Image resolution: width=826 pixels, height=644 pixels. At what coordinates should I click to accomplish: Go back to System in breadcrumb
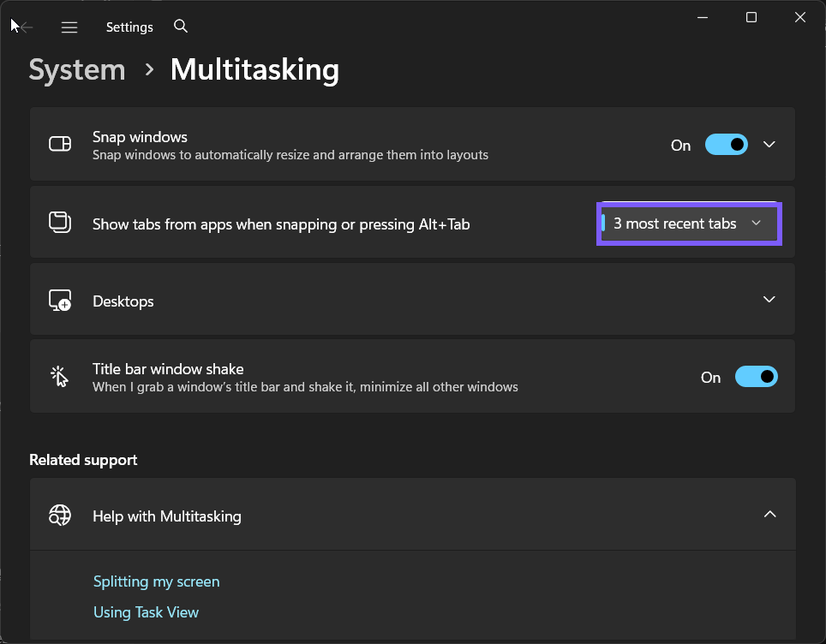coord(77,70)
